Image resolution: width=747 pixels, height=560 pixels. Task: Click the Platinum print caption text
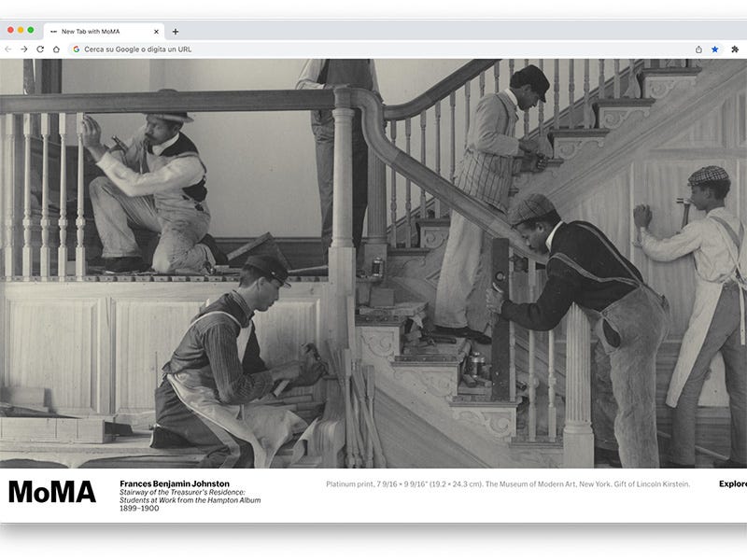508,483
